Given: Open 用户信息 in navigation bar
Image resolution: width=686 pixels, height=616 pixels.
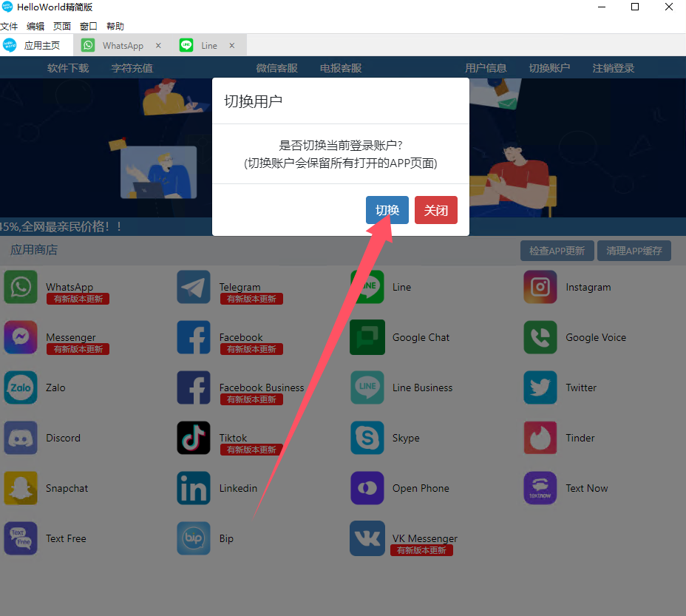Looking at the screenshot, I should (486, 68).
